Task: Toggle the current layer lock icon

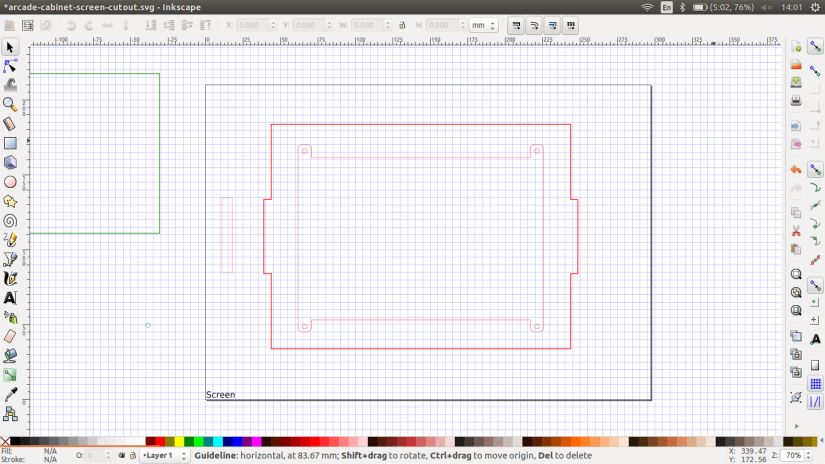Action: 133,455
